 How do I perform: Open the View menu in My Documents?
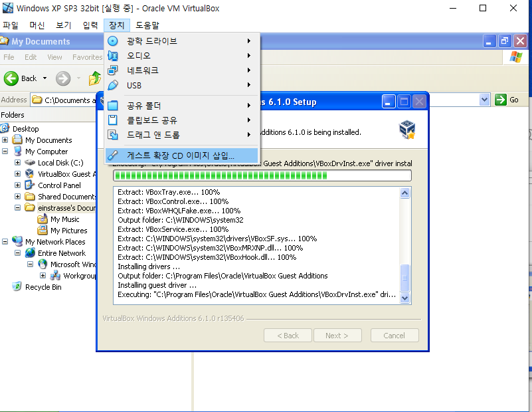[54, 57]
